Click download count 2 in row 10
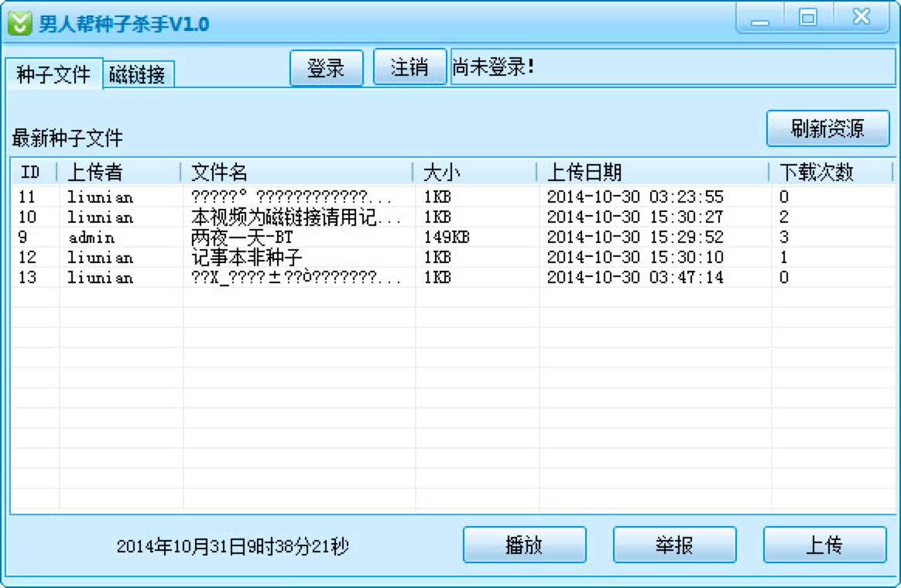Screen dimensions: 901x588 coord(784,217)
